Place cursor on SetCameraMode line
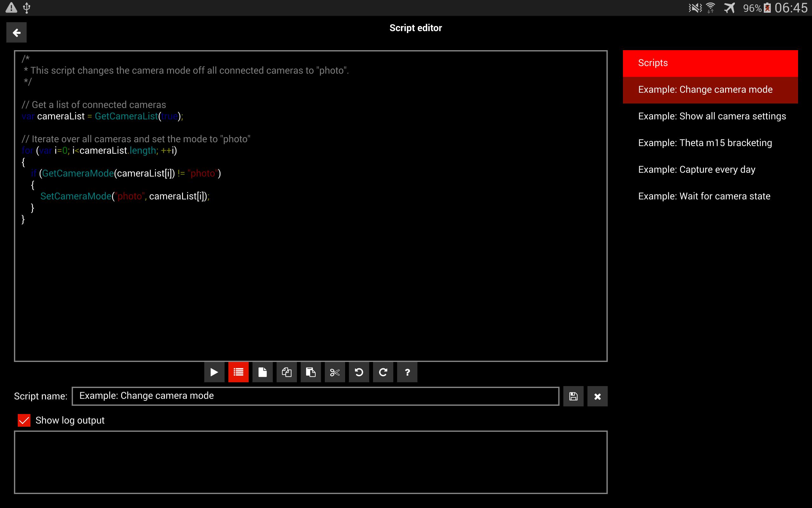 (x=125, y=196)
